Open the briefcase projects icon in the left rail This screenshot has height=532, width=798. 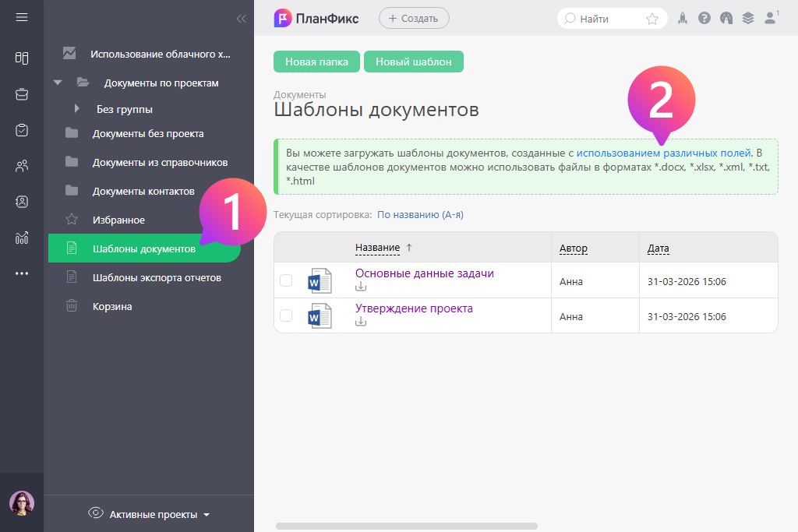click(22, 94)
